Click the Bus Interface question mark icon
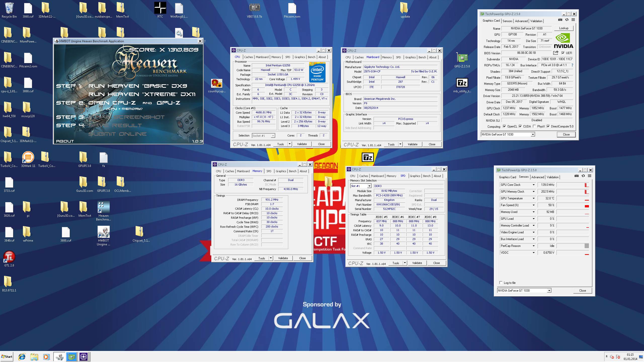This screenshot has width=644, height=362. 572,65
